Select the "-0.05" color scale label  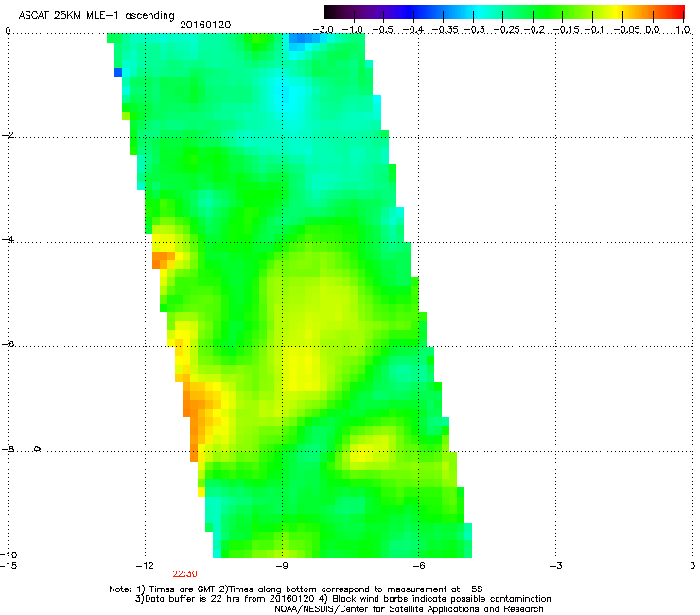click(627, 30)
